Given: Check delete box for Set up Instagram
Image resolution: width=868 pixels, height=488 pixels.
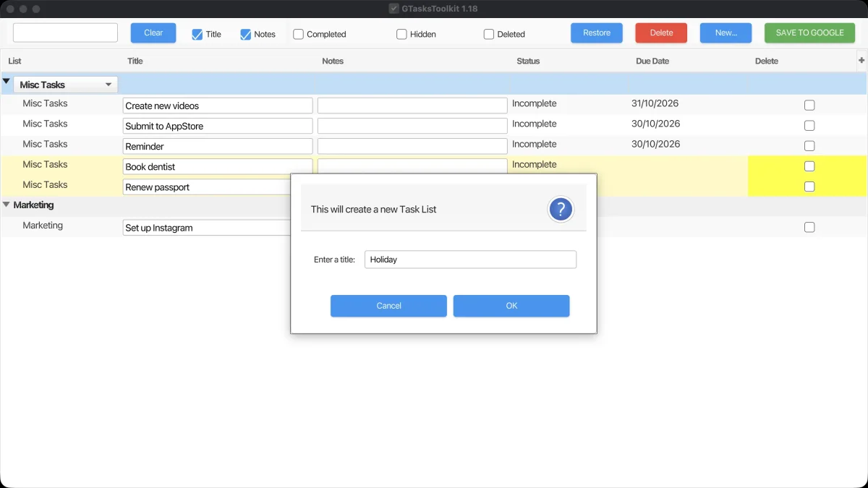Looking at the screenshot, I should (809, 227).
